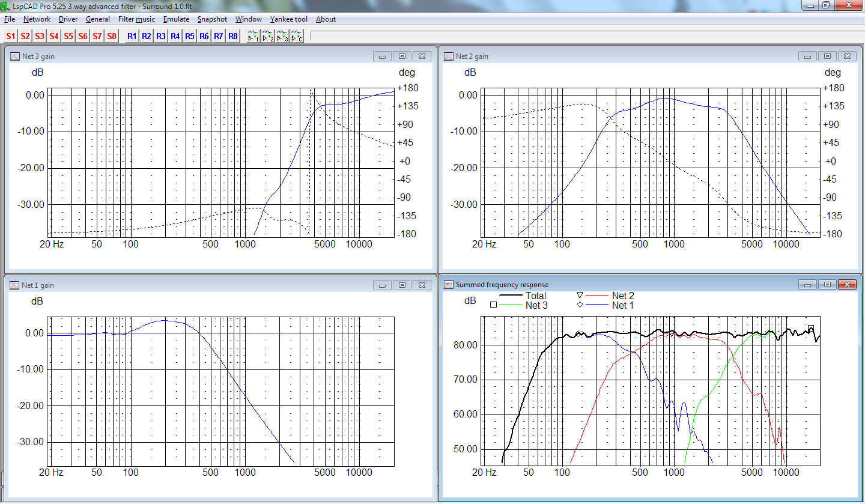Click the Net 1 gain window title bar
Screen dimensions: 865x504
[180, 285]
